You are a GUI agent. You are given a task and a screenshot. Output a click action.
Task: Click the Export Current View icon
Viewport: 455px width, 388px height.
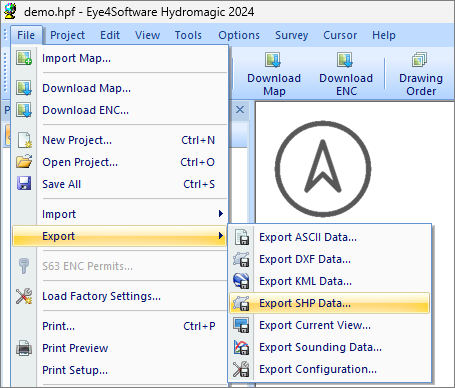[241, 325]
